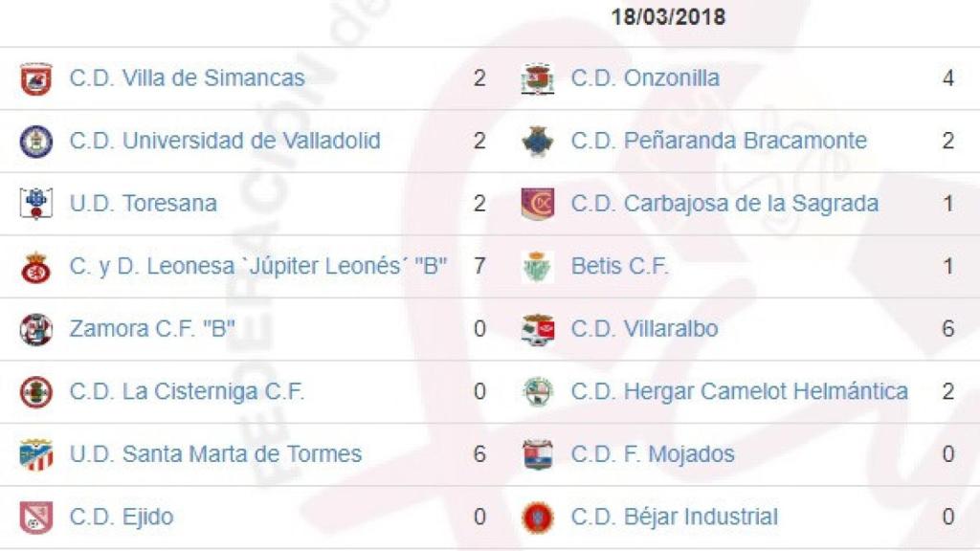Open the U.D. Santa Marta de Tormes link
Image resolution: width=980 pixels, height=551 pixels.
(215, 453)
